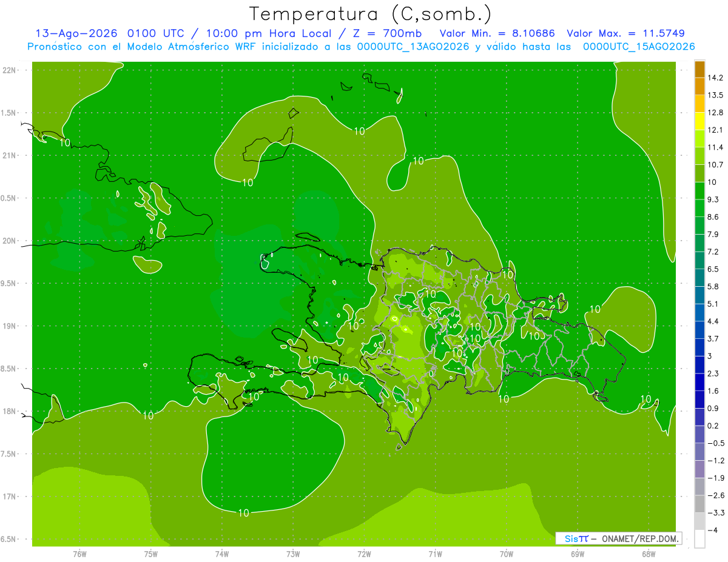728x562 pixels.
Task: Click the '71W' longitude axis label
Action: [x=435, y=554]
